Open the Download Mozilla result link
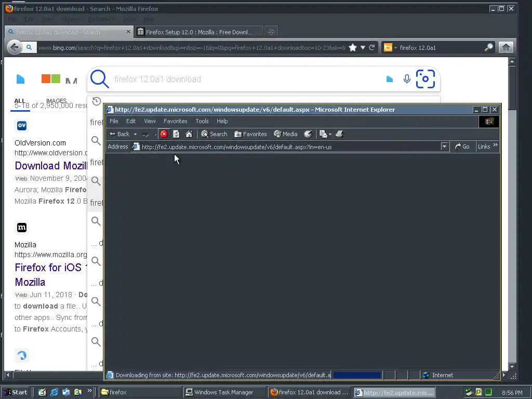Viewport: 532px width, 399px height. (x=51, y=166)
